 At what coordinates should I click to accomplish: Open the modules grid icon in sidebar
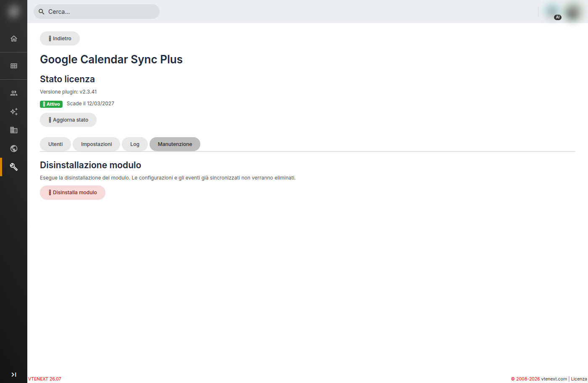(x=14, y=66)
